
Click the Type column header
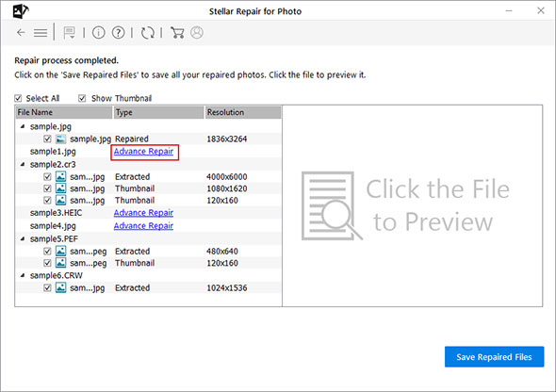pos(158,112)
